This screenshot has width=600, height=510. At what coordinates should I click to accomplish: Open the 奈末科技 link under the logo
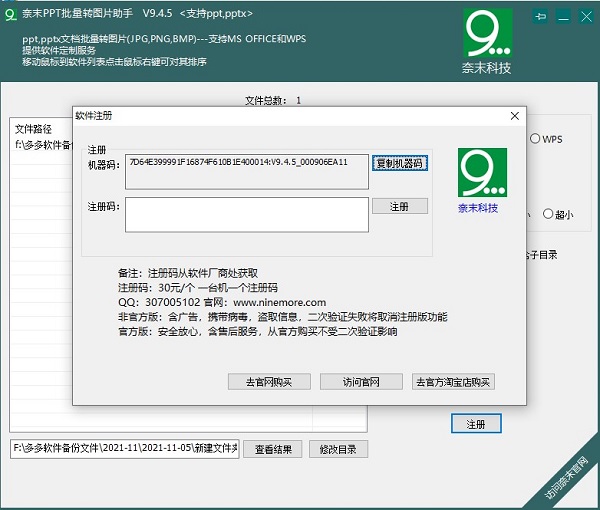478,208
